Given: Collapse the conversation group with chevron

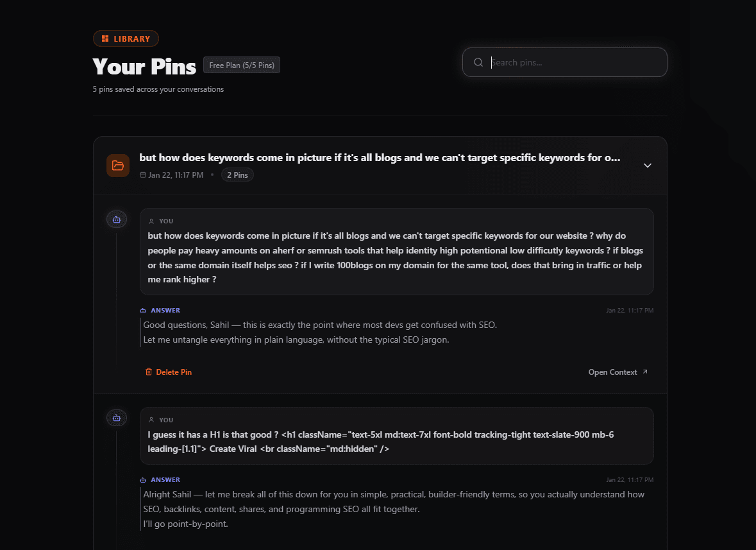Looking at the screenshot, I should (648, 166).
